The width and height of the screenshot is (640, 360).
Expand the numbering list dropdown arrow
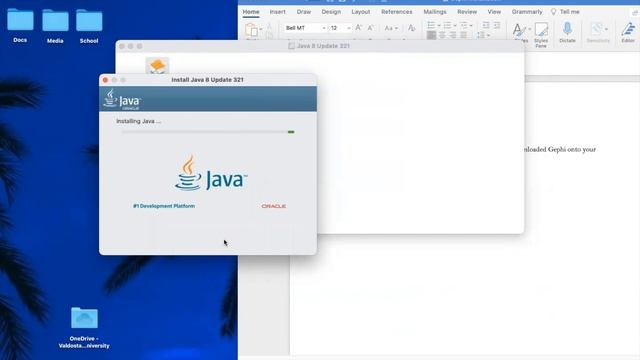(455, 26)
